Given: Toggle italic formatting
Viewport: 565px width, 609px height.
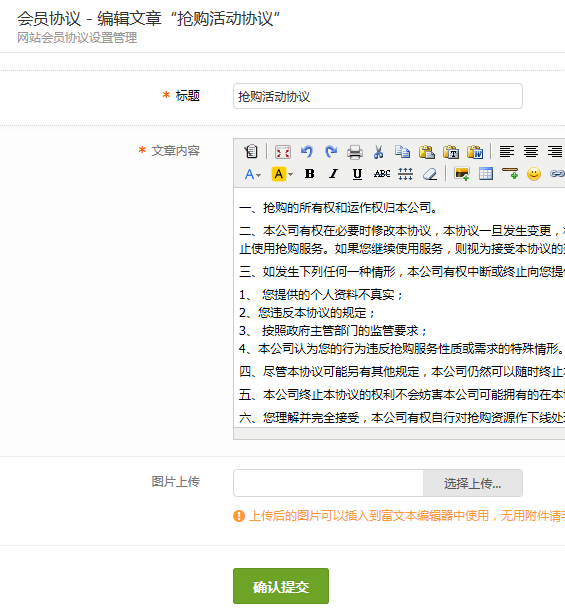Looking at the screenshot, I should click(x=334, y=174).
